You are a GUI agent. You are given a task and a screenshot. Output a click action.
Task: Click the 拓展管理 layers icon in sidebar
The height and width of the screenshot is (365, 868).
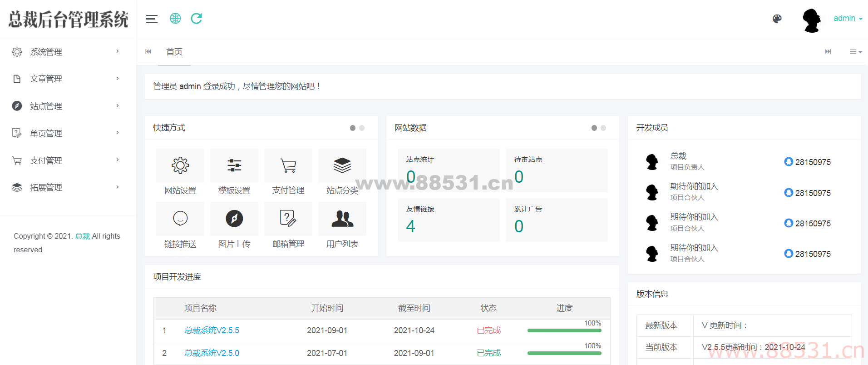17,187
